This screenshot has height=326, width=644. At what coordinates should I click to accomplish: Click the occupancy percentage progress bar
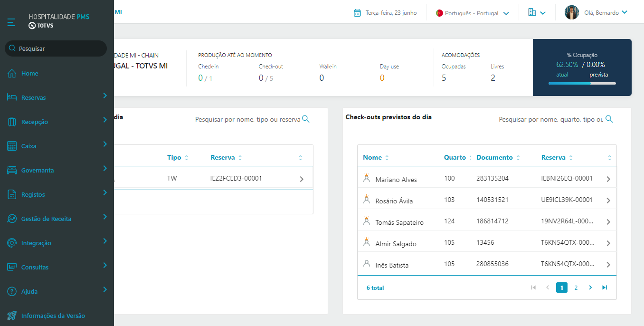coord(582,83)
